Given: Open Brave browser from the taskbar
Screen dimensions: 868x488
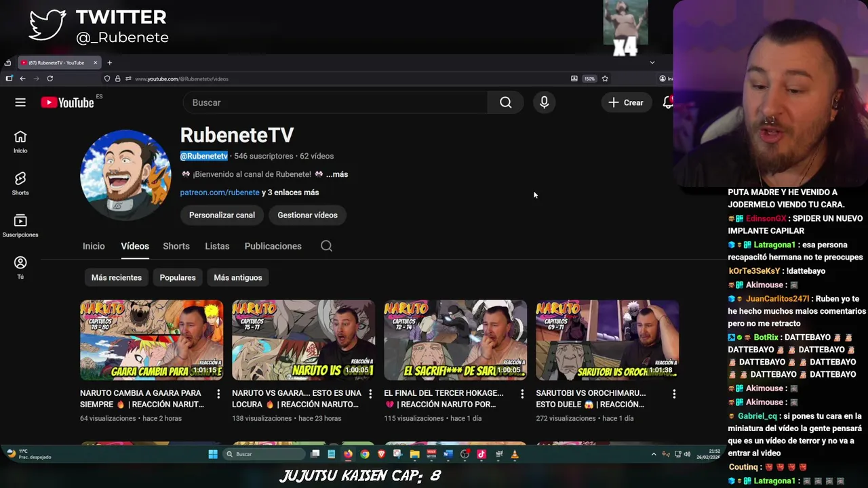Looking at the screenshot, I should coord(381,454).
